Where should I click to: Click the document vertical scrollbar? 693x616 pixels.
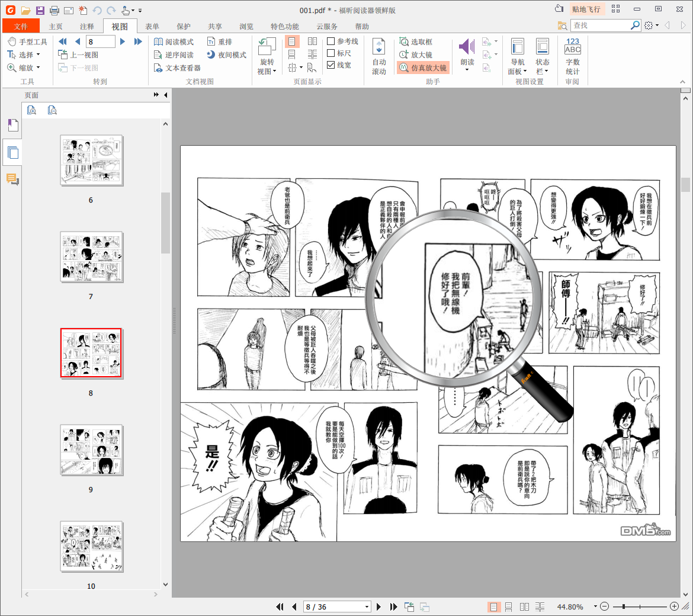pos(685,185)
